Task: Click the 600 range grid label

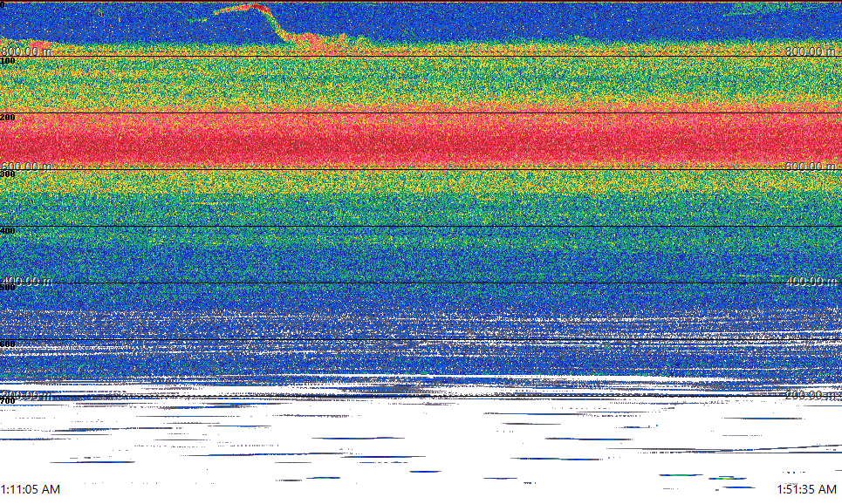Action: 8,344
